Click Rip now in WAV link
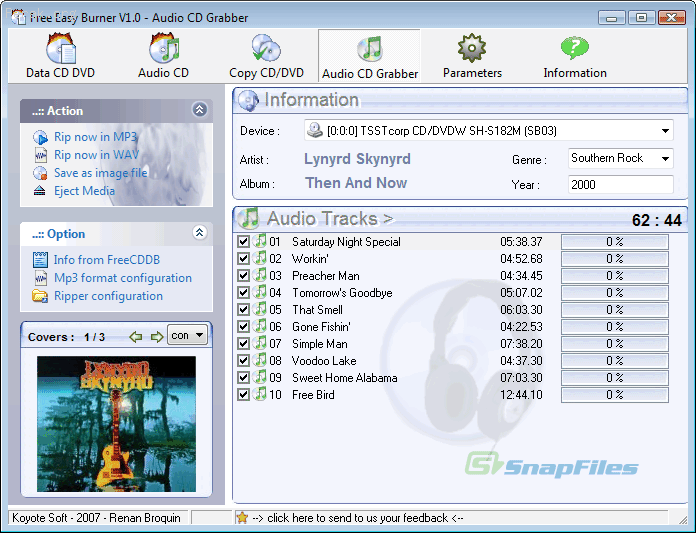The height and width of the screenshot is (533, 696). [96, 155]
